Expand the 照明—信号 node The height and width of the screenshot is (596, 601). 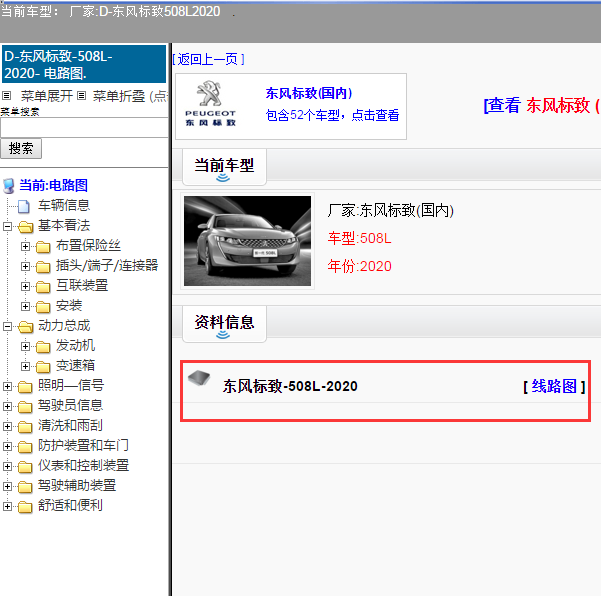click(x=7, y=386)
